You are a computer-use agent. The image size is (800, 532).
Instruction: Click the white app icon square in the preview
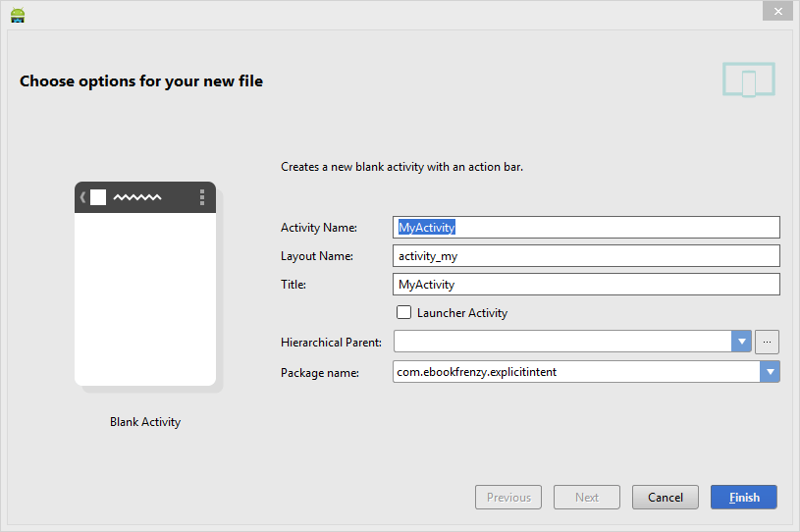point(98,197)
